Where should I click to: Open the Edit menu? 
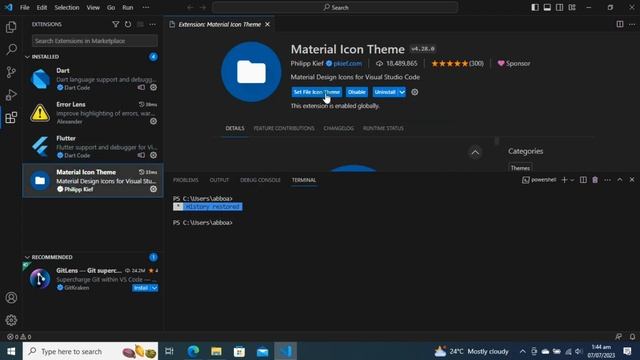tap(42, 7)
